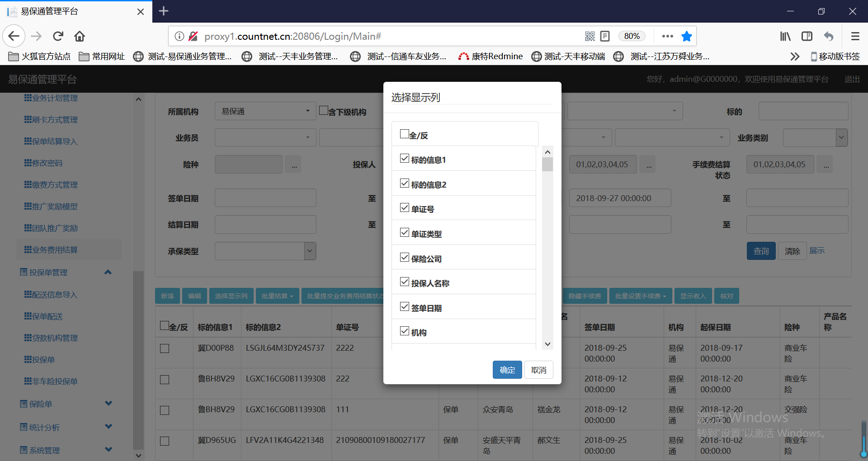The image size is (868, 461).
Task: Go to the browser home page icon
Action: coord(80,36)
